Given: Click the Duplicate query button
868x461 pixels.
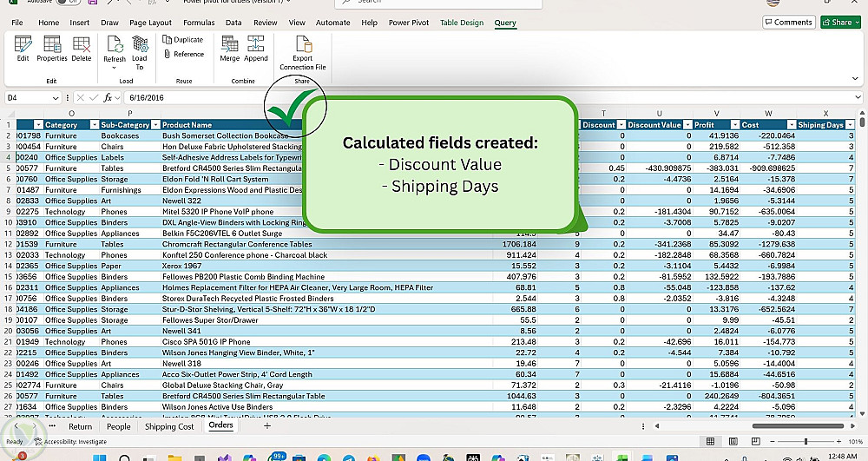Looking at the screenshot, I should [x=182, y=40].
